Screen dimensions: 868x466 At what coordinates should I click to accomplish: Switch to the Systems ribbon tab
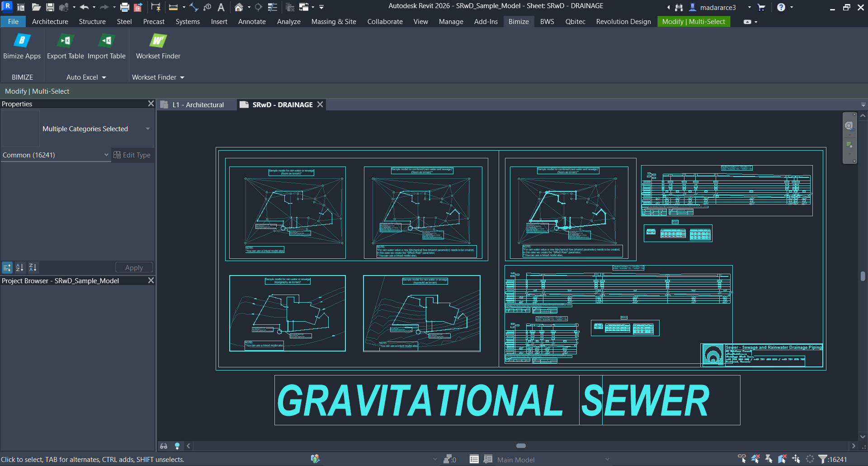[x=188, y=22]
